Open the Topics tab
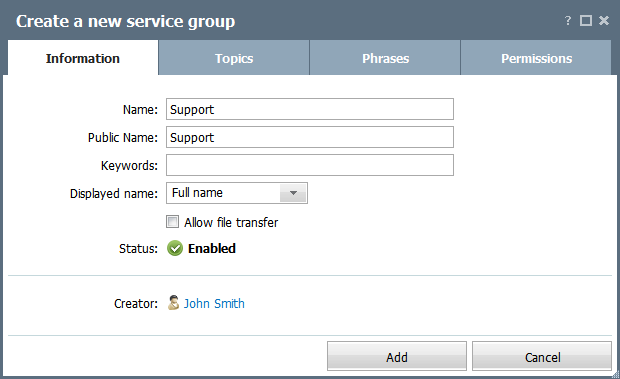The image size is (620, 379). [x=234, y=58]
